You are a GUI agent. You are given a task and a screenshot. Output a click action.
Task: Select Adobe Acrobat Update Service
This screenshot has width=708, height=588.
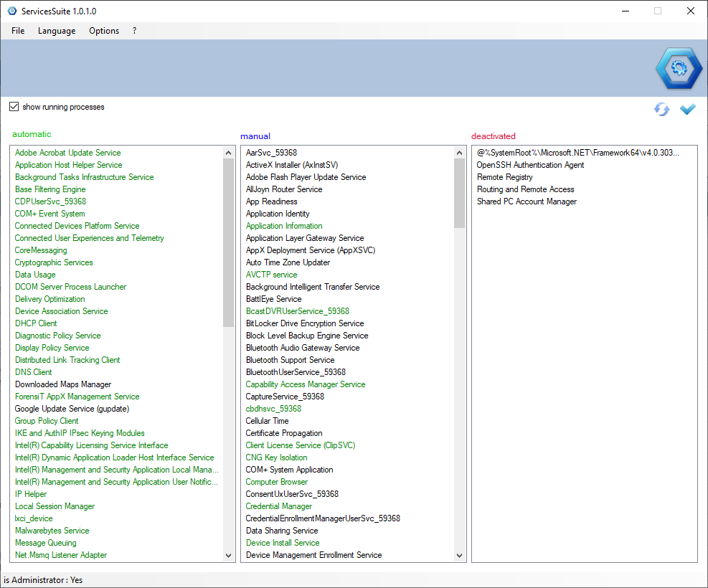click(67, 153)
